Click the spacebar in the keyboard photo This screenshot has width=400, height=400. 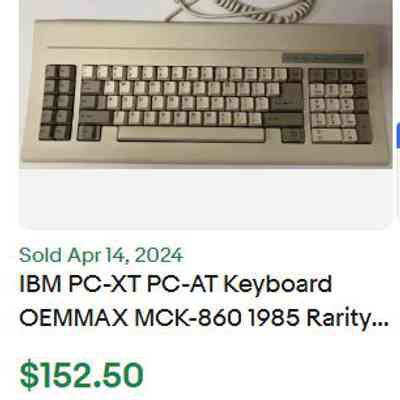tap(191, 134)
